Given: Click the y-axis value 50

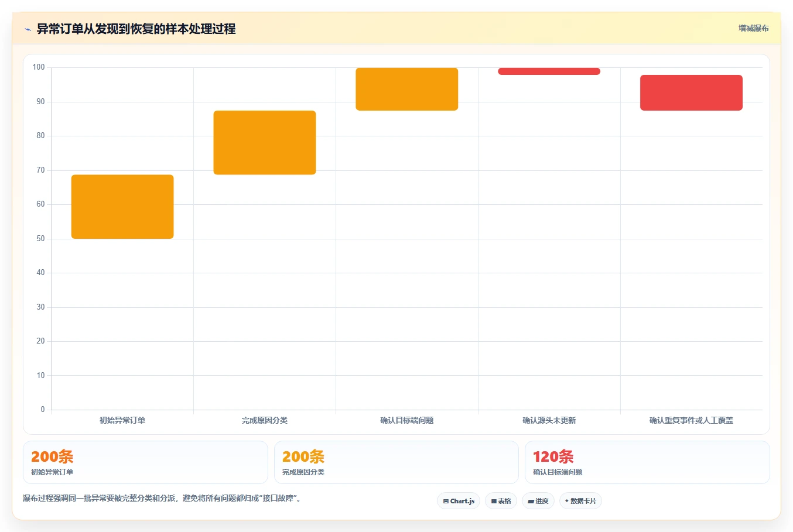Looking at the screenshot, I should (40, 239).
